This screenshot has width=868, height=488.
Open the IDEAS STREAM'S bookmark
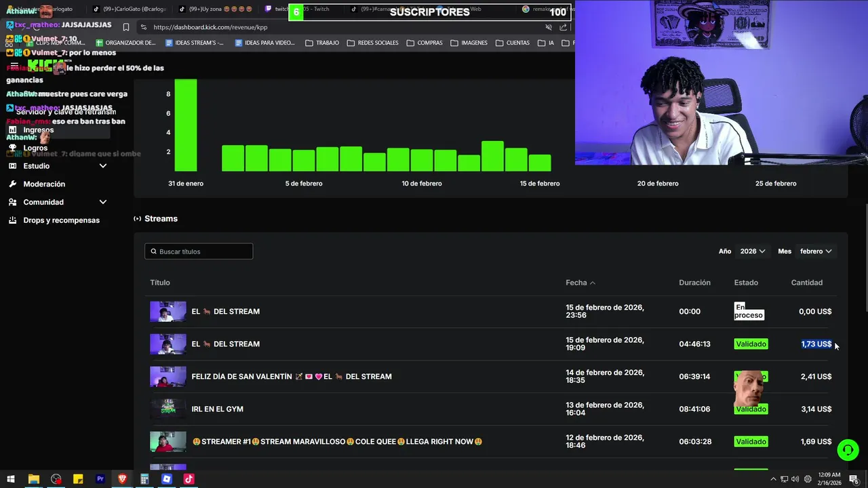(x=194, y=43)
